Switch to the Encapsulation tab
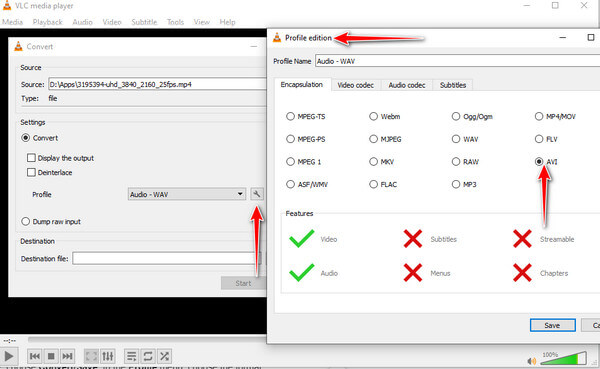Screen dimensions: 600x369 pyautogui.click(x=302, y=85)
